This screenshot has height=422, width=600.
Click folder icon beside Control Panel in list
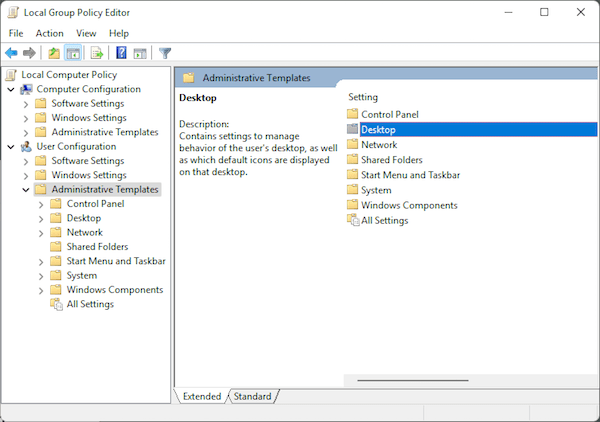tap(352, 114)
